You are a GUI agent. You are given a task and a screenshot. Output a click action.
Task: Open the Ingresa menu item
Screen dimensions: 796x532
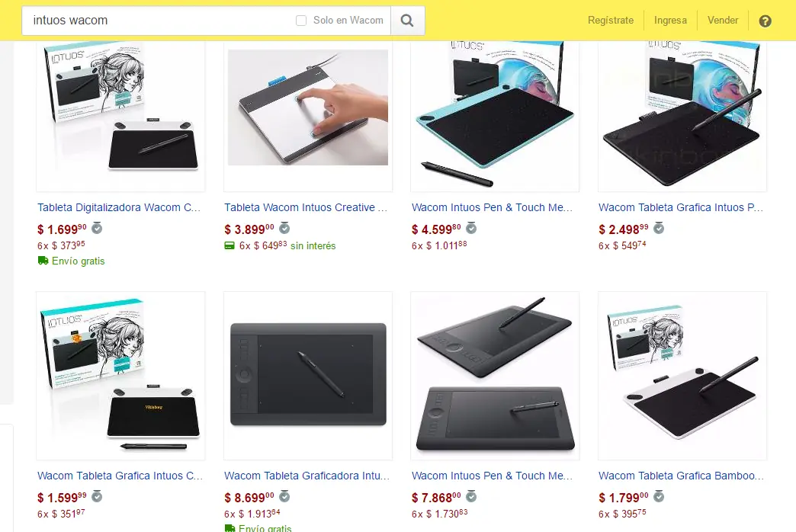[x=670, y=21]
